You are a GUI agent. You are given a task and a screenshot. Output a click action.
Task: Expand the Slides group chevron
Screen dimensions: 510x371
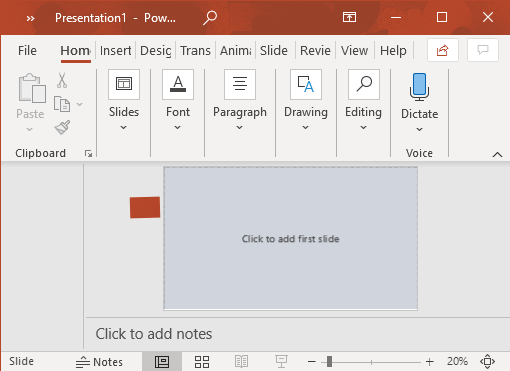coord(124,127)
